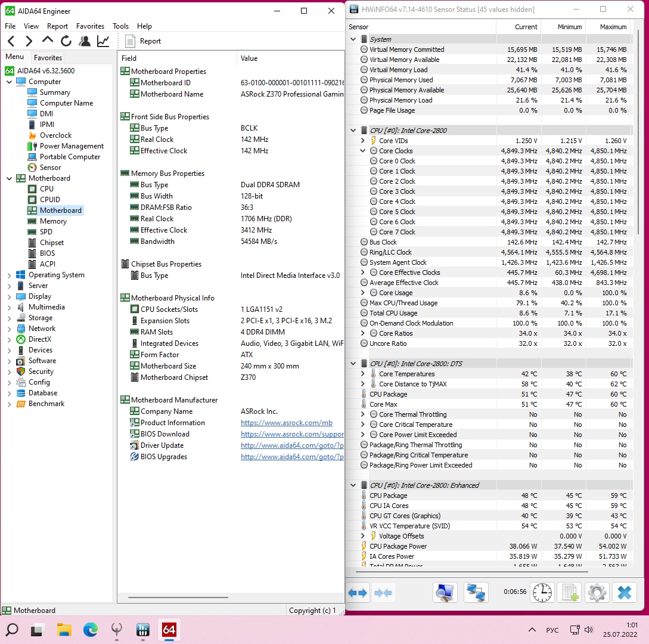Screen dimensions: 649x644
Task: Open File Explorer from the taskbar
Action: click(64, 630)
